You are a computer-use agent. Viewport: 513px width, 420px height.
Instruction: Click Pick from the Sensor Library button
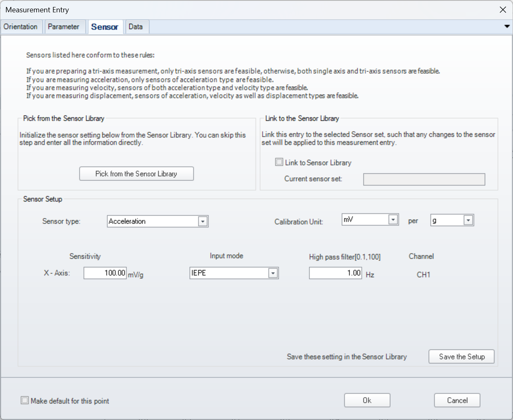[x=136, y=174]
